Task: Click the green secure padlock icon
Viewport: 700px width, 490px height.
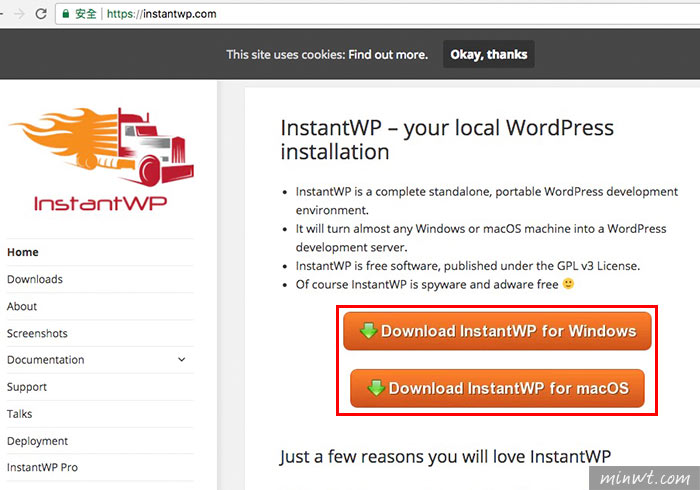Action: (x=66, y=14)
